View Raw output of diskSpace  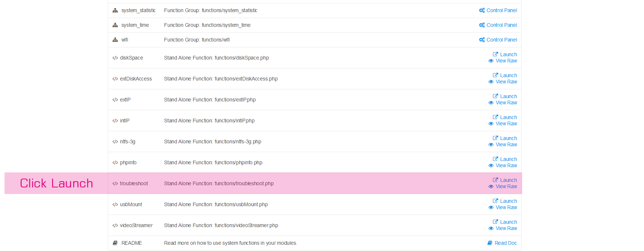click(506, 61)
